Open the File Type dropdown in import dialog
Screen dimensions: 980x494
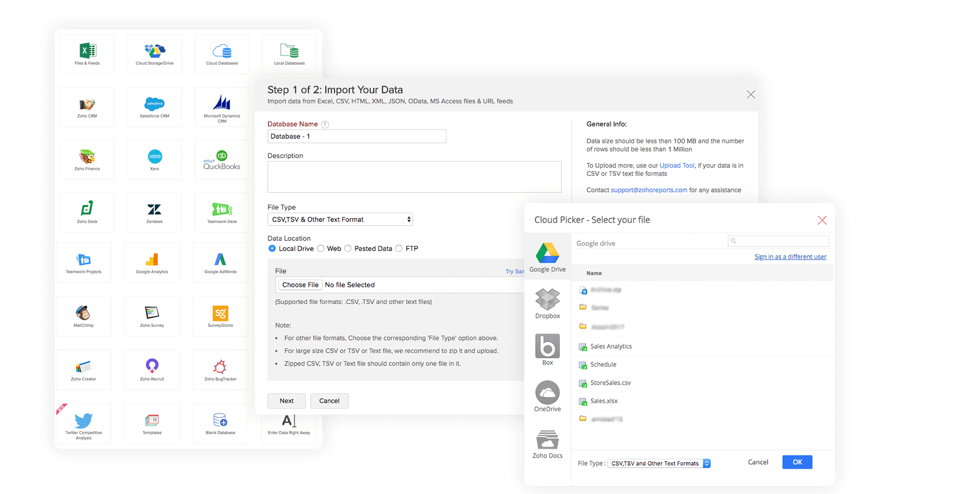(340, 219)
